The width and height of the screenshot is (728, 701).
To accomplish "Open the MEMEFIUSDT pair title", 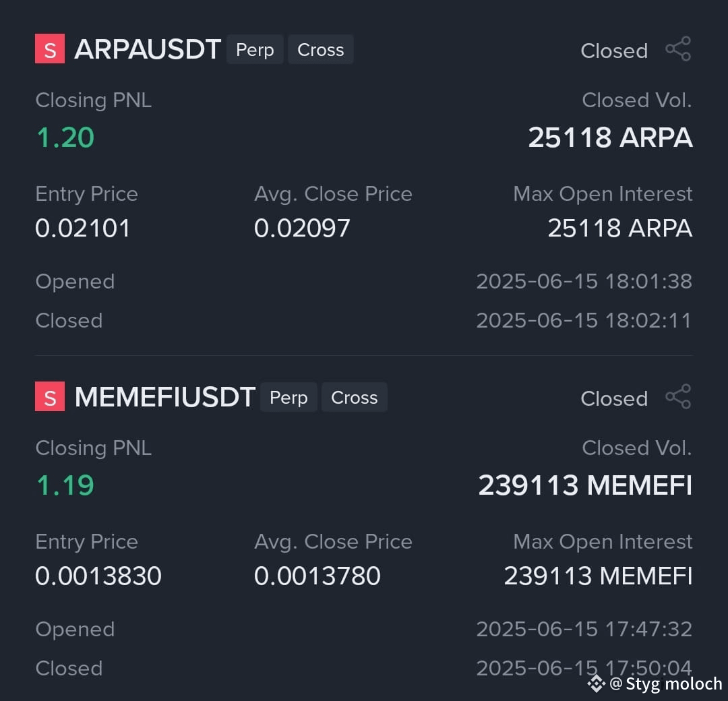I will [165, 397].
